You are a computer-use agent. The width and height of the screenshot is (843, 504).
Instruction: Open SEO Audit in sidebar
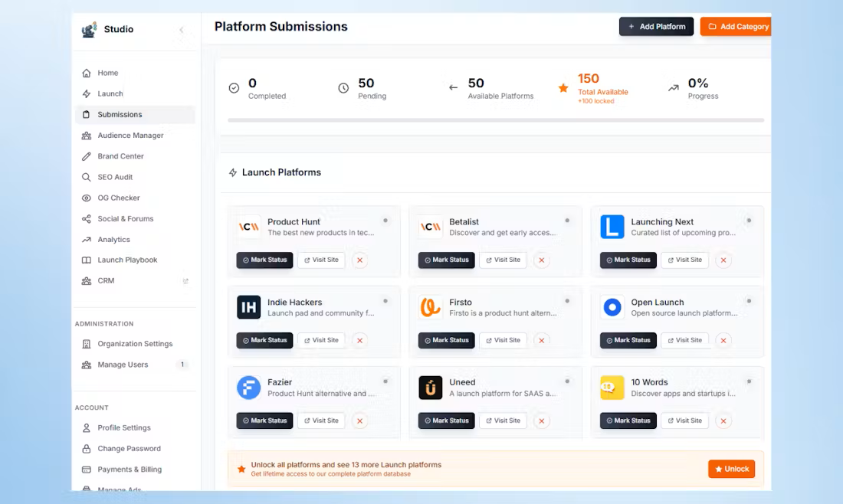[x=115, y=177]
